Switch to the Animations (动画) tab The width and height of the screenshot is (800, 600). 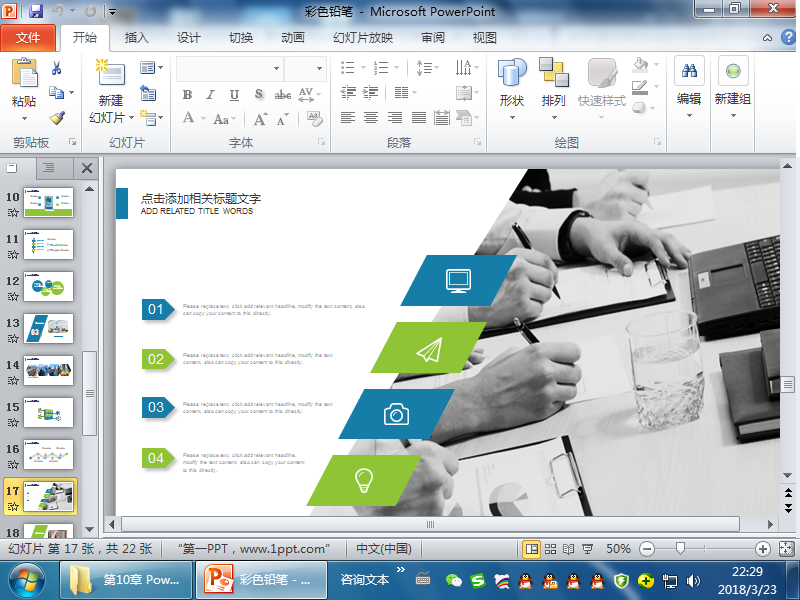tap(293, 38)
